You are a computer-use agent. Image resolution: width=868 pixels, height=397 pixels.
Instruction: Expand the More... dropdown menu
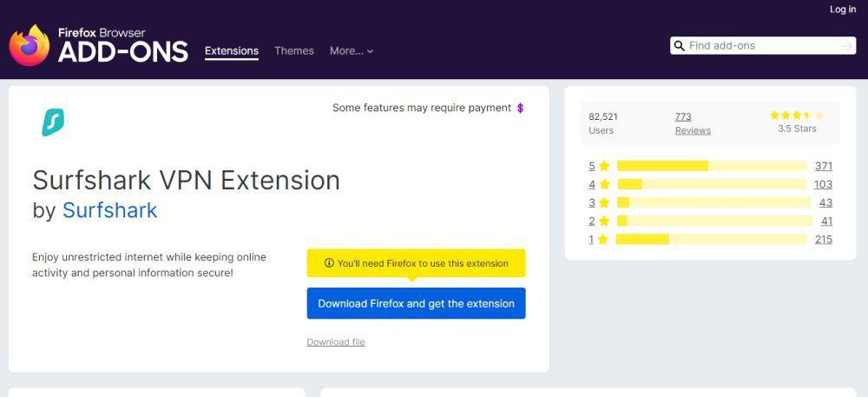(x=352, y=51)
